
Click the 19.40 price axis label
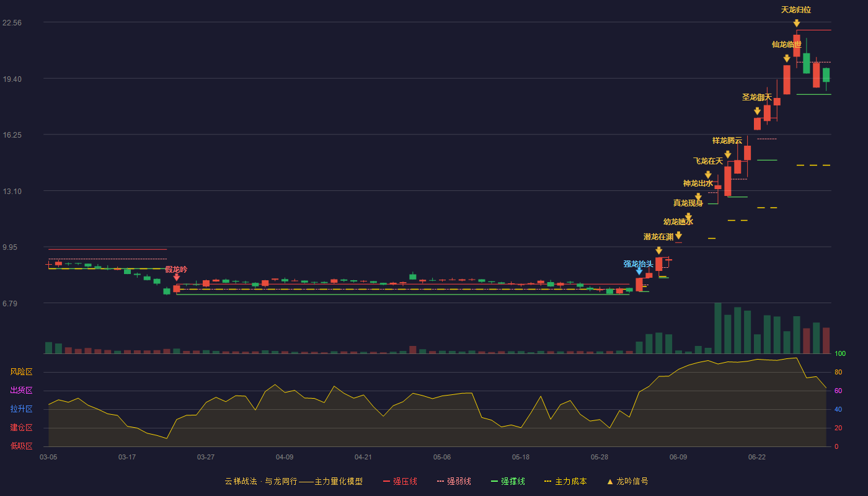point(12,79)
